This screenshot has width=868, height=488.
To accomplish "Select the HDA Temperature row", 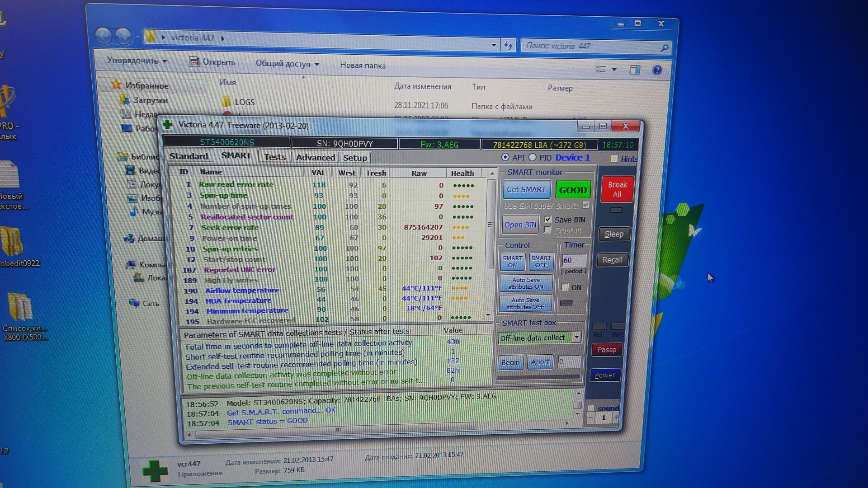I will (x=332, y=300).
